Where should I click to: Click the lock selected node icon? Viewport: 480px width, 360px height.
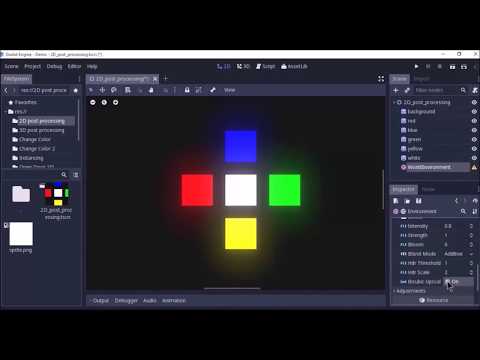[187, 90]
